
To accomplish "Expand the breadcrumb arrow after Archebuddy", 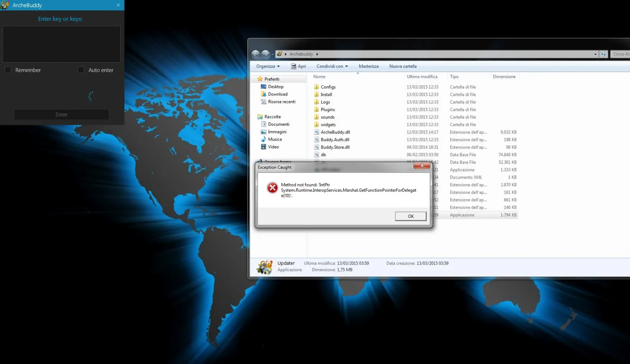I will 317,54.
